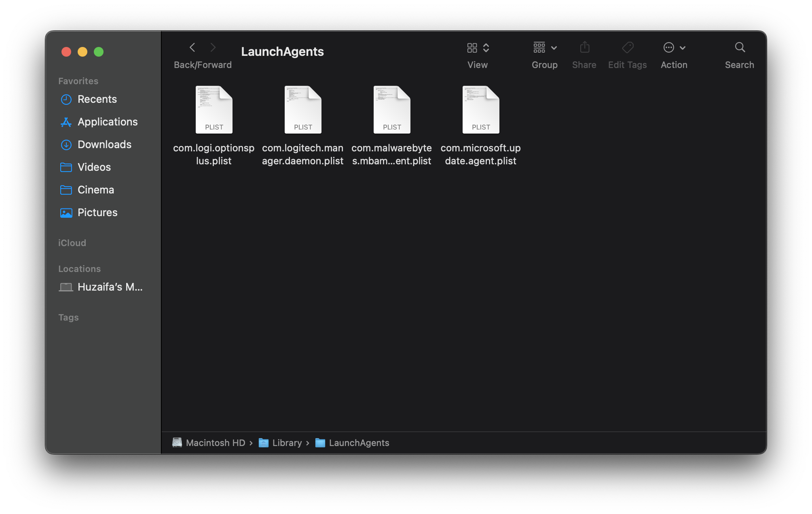This screenshot has height=514, width=812.
Task: Select com.logitech.manager.daemon.plist file
Action: point(303,110)
